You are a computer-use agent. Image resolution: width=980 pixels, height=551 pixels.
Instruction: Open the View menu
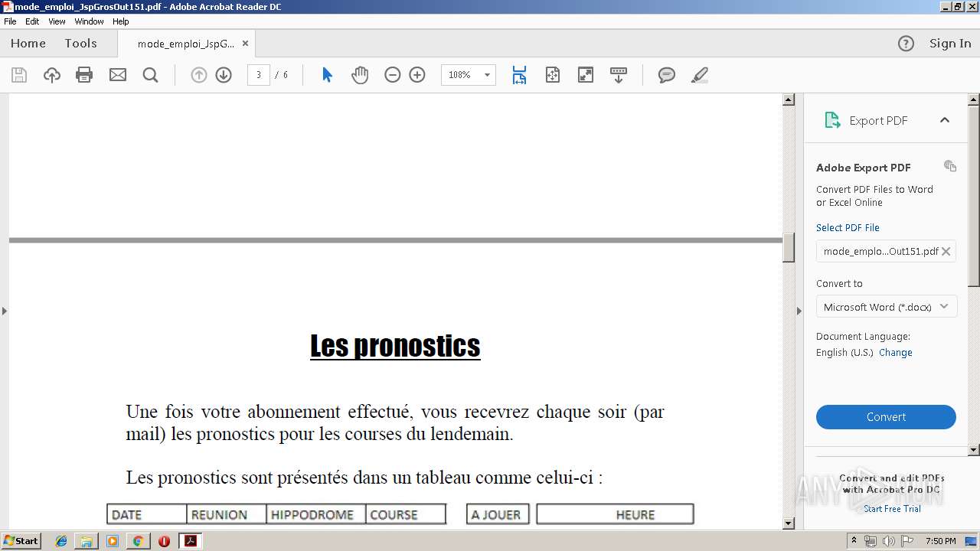tap(57, 21)
